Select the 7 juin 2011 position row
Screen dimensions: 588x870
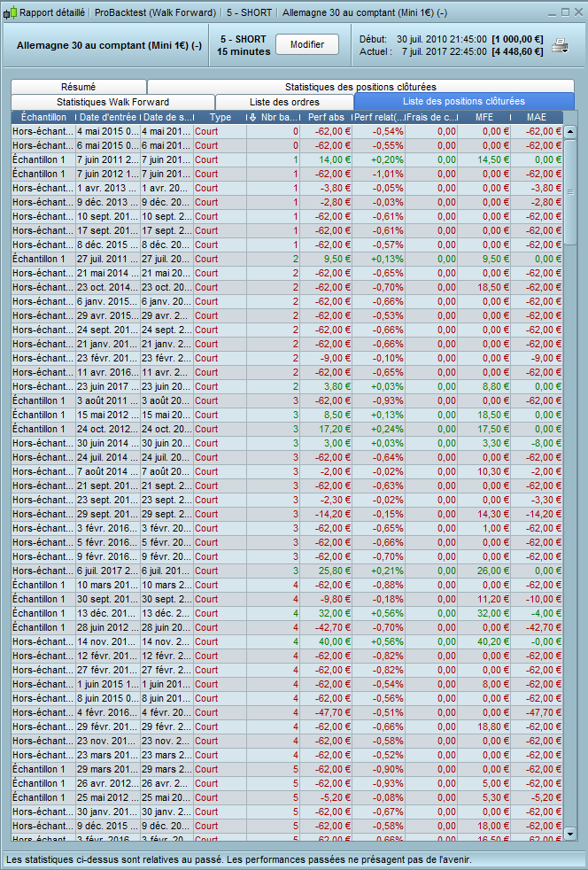(106, 159)
